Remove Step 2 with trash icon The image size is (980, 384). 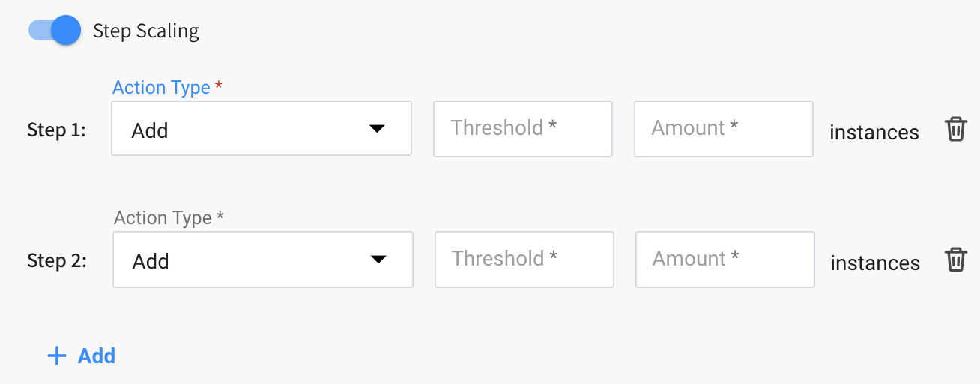(955, 260)
